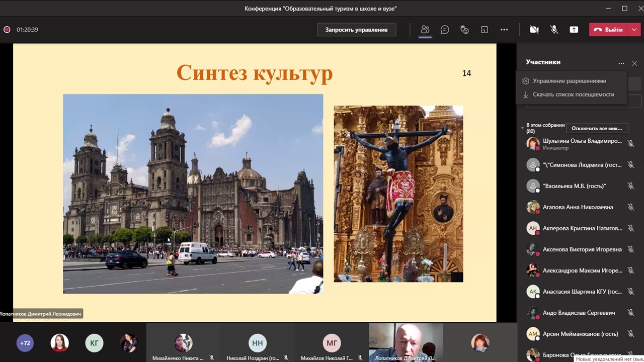Open the meeting chat icon

tap(445, 30)
